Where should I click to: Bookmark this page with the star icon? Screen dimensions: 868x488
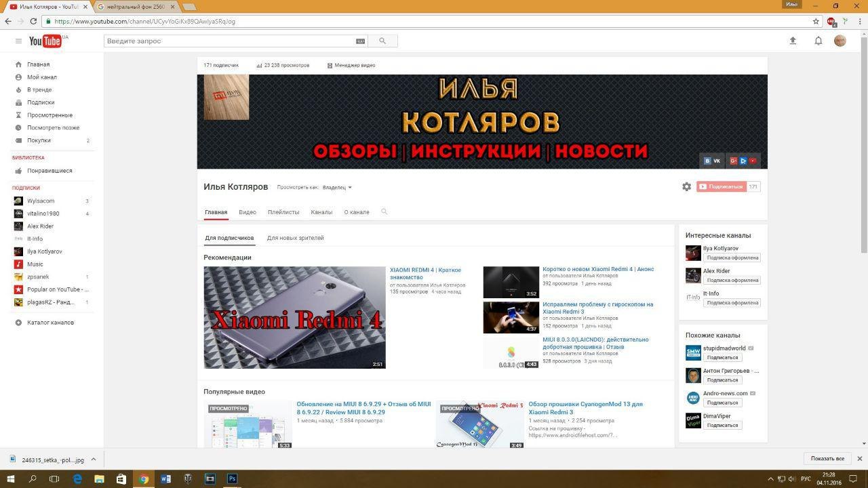coord(816,21)
